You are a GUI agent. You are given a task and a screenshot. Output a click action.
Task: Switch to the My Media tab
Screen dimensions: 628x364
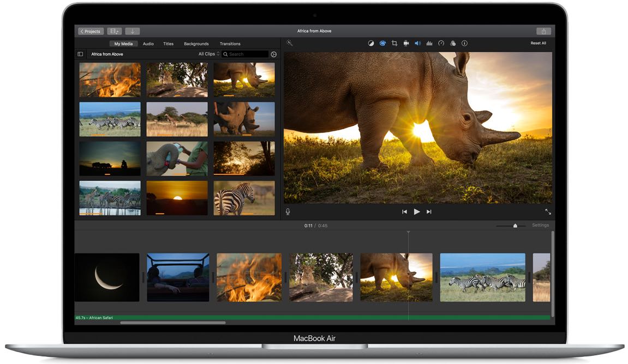click(x=123, y=44)
